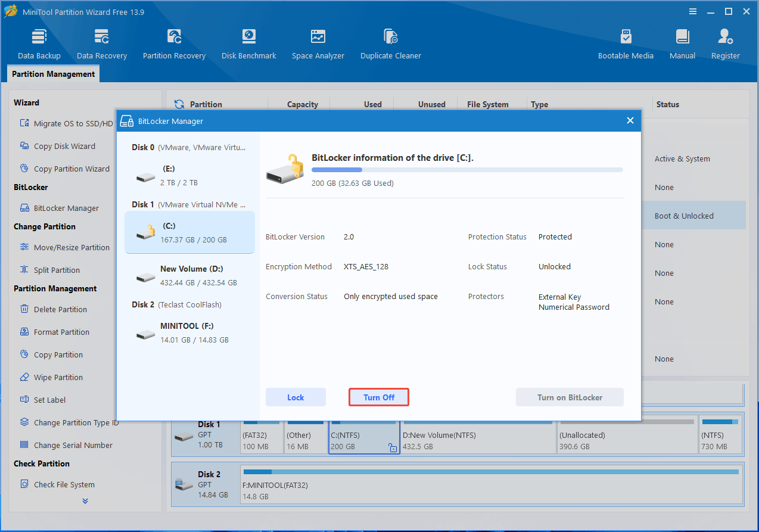Image resolution: width=759 pixels, height=532 pixels.
Task: Launch Data Recovery from the toolbar
Action: 102,44
